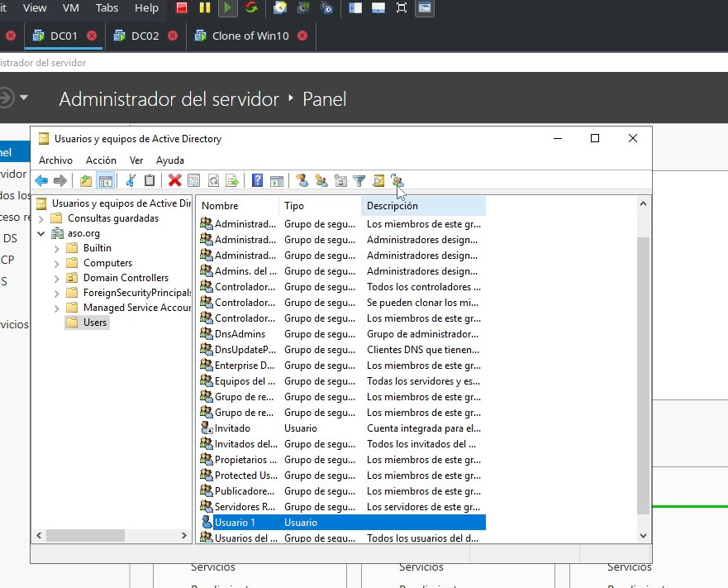Select the Computers folder in tree
This screenshot has height=588, width=728.
[107, 263]
